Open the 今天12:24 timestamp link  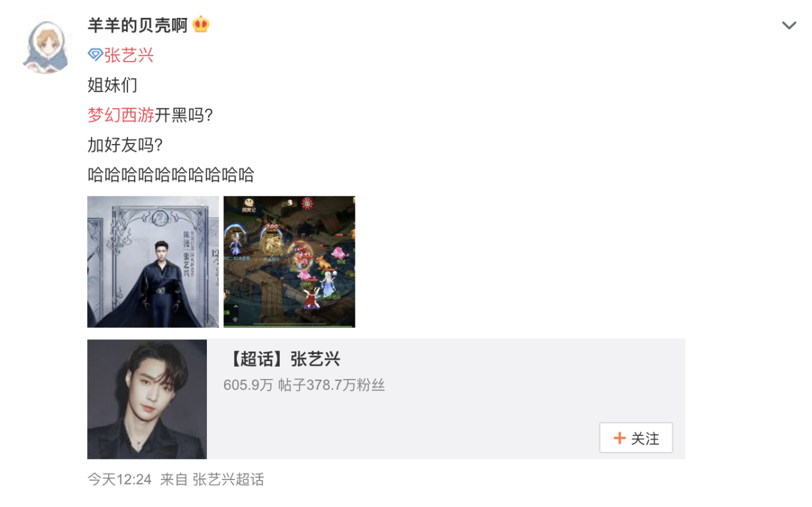(120, 479)
